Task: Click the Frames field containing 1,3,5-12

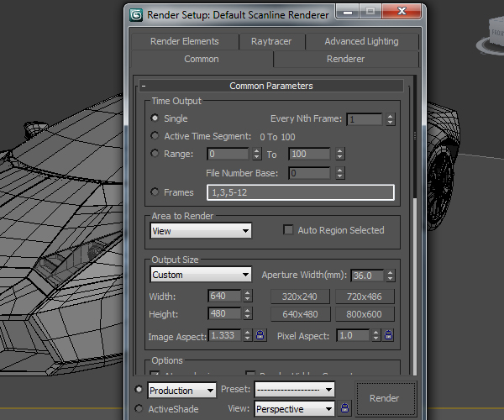Action: pyautogui.click(x=301, y=192)
